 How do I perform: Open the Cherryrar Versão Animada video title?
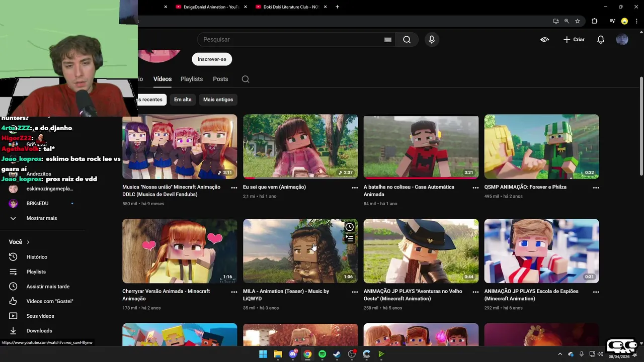166,295
